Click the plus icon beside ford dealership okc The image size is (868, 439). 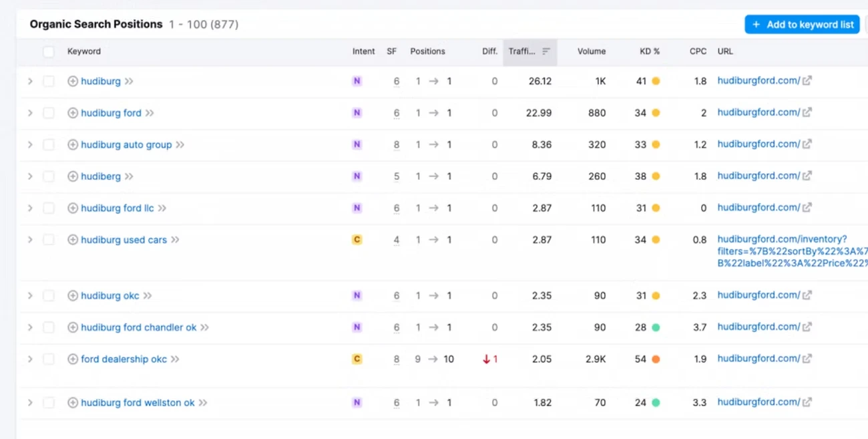click(x=73, y=359)
